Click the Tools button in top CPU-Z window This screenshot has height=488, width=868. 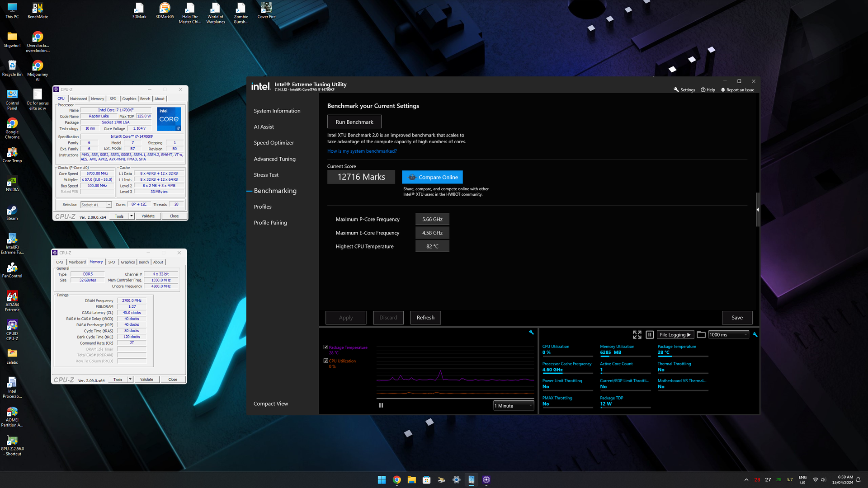[x=119, y=216]
